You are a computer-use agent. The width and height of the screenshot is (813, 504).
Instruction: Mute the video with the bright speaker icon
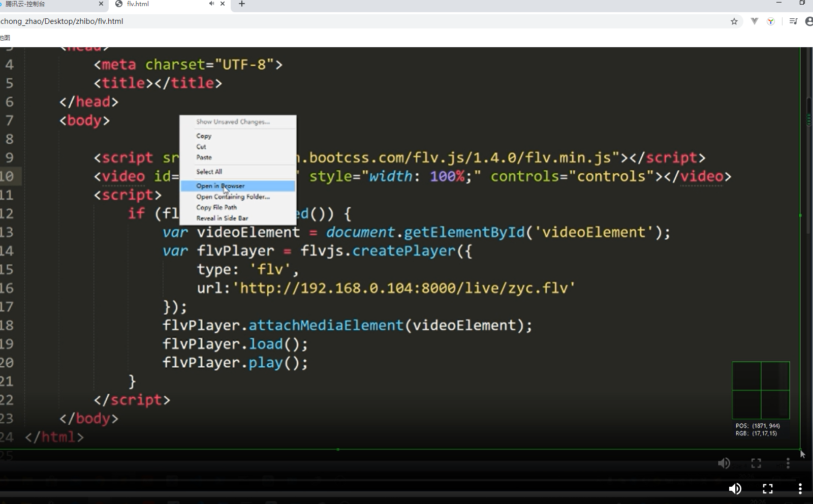pos(735,489)
